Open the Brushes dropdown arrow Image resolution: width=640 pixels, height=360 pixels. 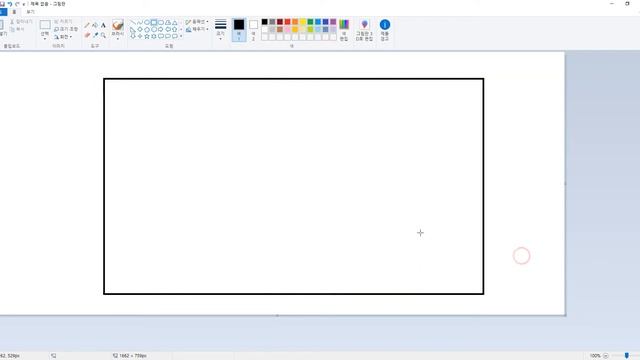118,39
